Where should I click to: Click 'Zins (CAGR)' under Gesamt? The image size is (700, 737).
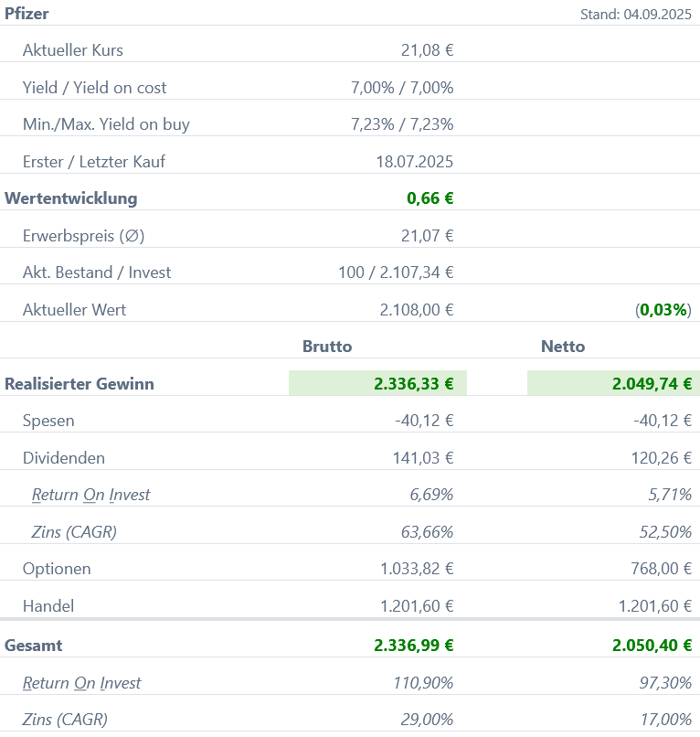tap(65, 720)
